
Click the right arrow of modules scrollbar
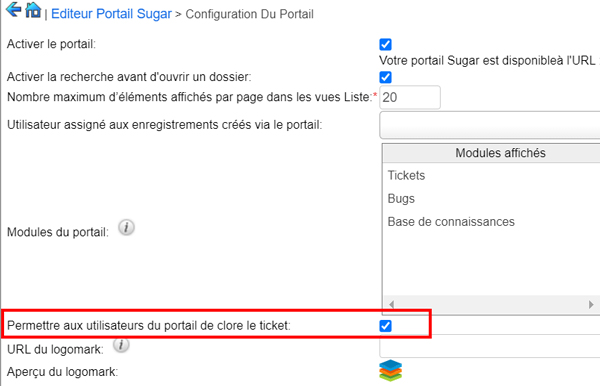point(591,305)
